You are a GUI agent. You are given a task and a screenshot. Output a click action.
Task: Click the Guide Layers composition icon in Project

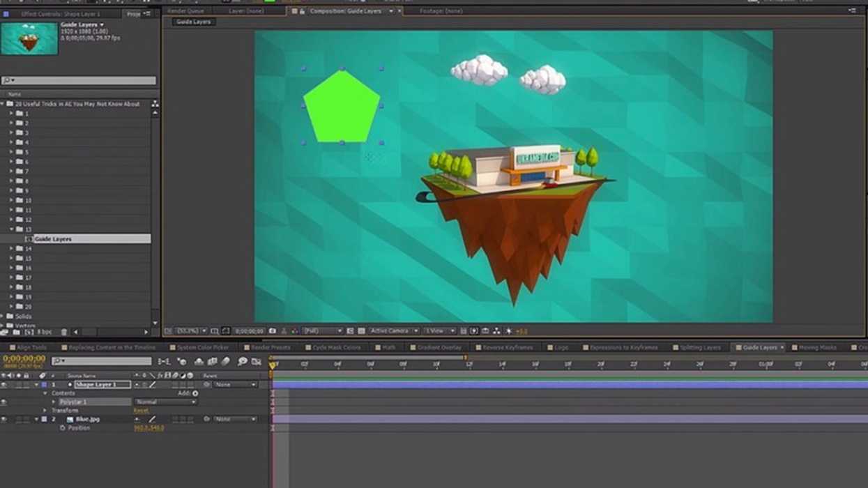[x=29, y=239]
